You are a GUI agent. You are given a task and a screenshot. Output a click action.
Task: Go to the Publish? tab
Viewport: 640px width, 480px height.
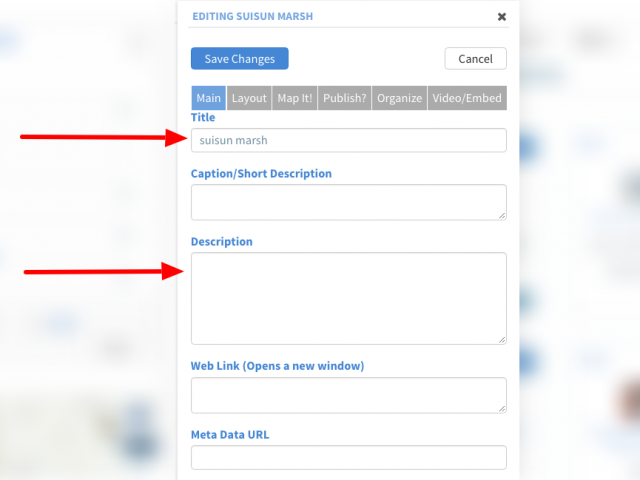tap(344, 98)
